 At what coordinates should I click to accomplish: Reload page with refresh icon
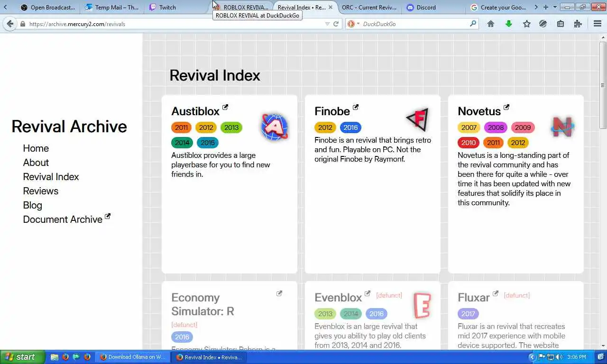tap(336, 24)
